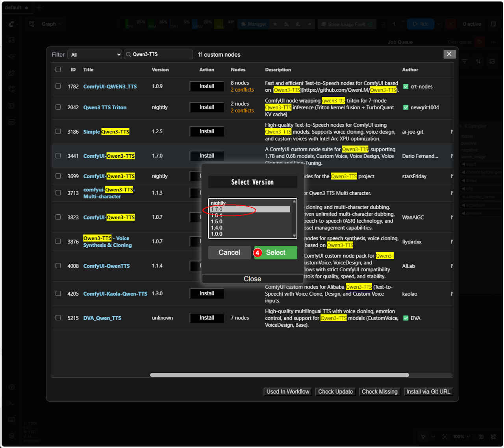
Task: Click the Used In Workflow button
Action: [x=288, y=392]
